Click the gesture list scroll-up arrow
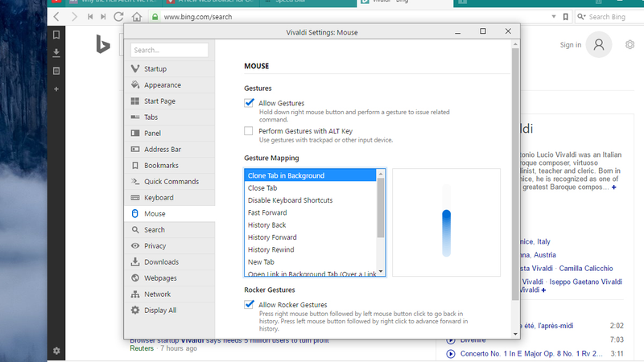Viewport: 644px width, 362px height. coord(381,174)
